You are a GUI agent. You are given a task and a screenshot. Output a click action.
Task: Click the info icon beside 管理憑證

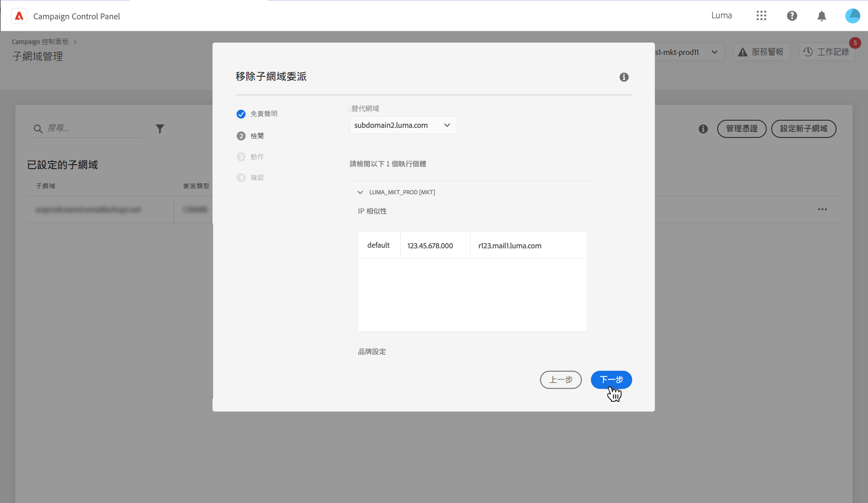click(x=703, y=129)
